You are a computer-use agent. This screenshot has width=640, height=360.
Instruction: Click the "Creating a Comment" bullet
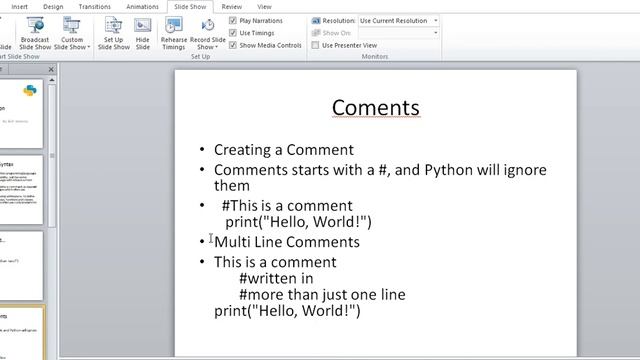point(284,150)
